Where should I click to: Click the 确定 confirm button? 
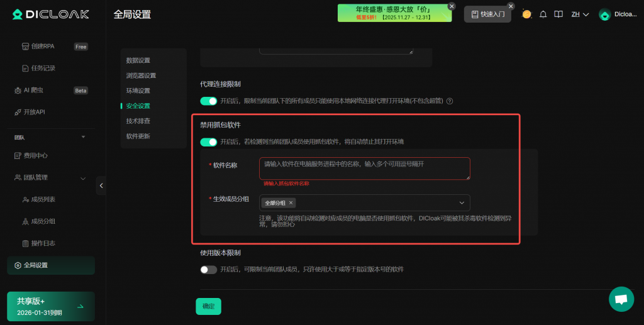click(x=208, y=306)
